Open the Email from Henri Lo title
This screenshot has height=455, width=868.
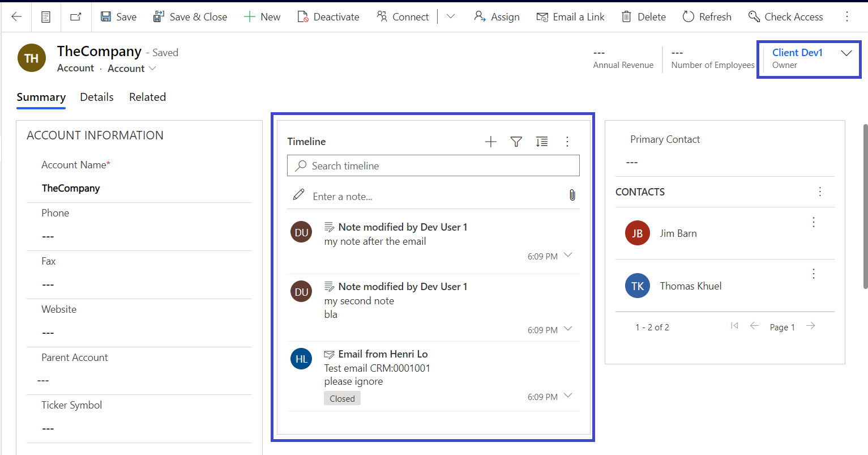tap(383, 354)
